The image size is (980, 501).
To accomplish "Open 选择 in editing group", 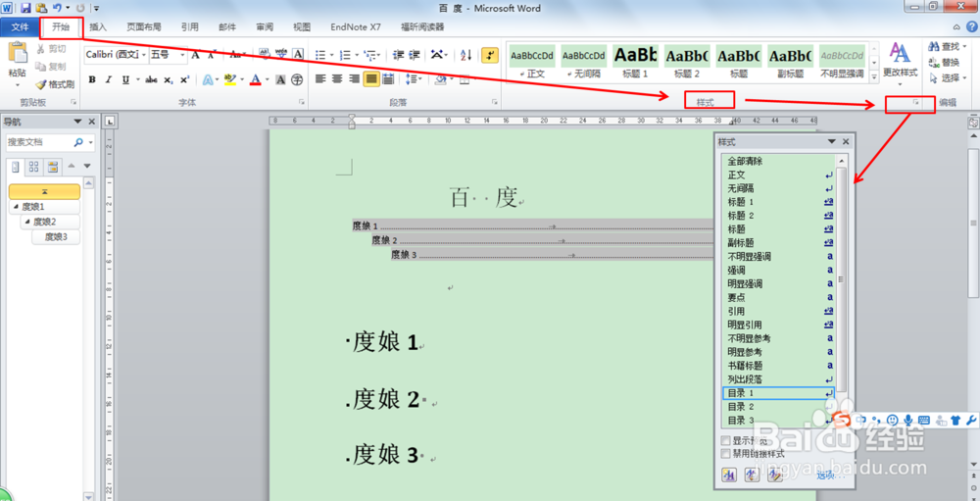I will point(947,78).
